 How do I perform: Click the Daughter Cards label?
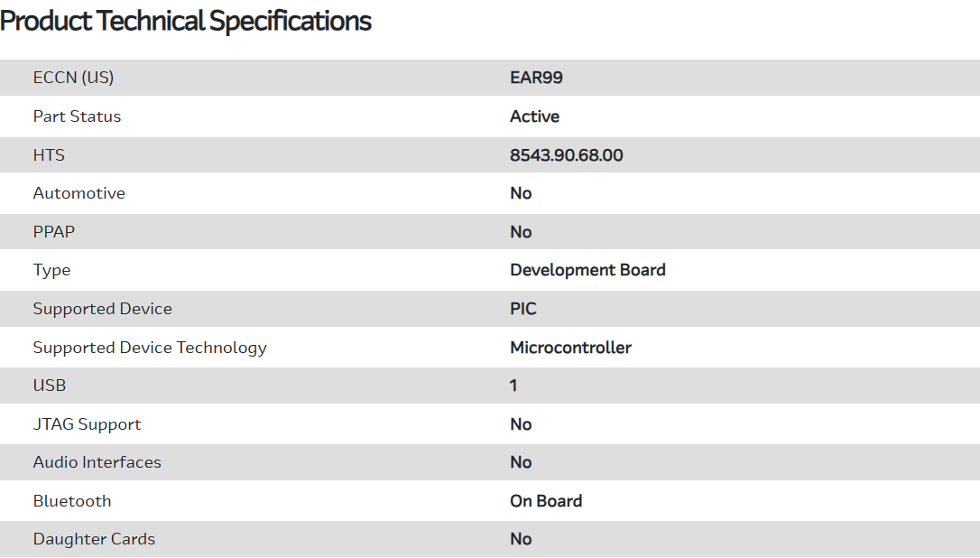click(94, 539)
